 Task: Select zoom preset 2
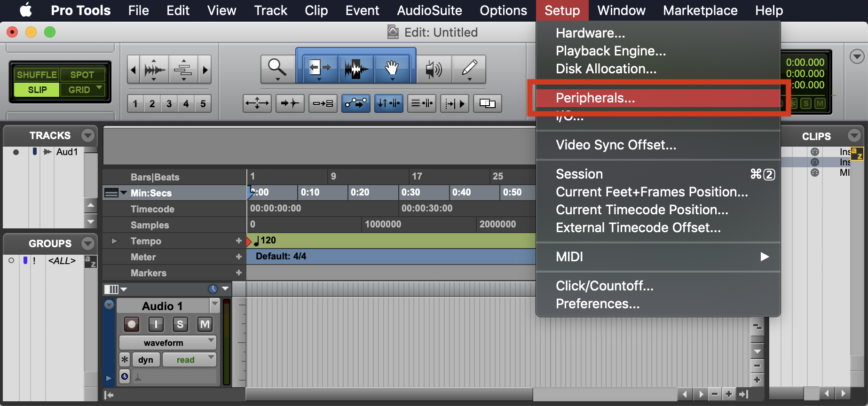click(x=152, y=103)
